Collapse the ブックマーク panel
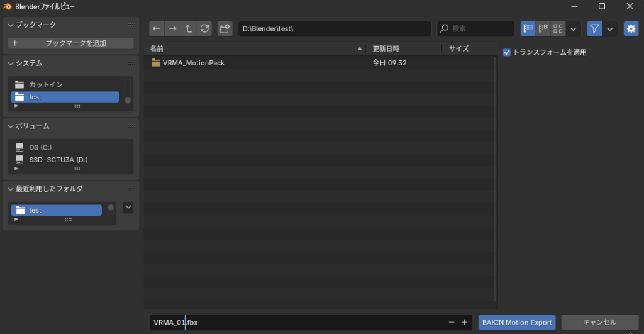The width and height of the screenshot is (644, 334). click(11, 25)
